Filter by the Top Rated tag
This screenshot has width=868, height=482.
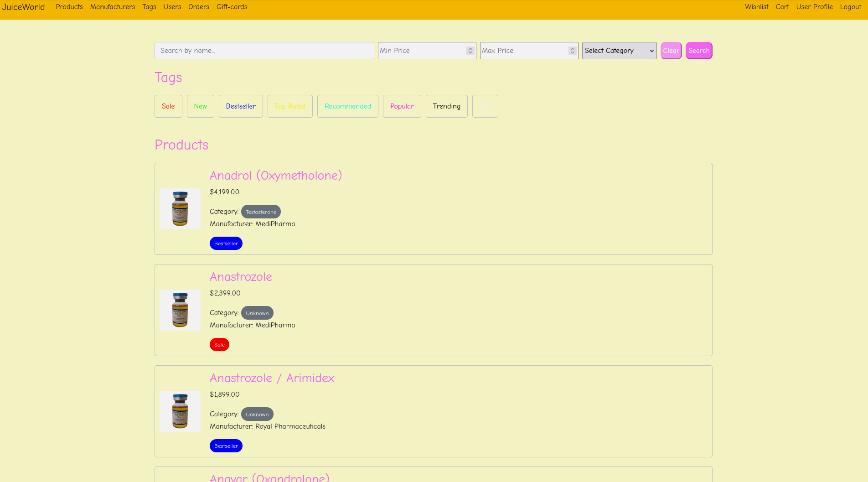[x=290, y=106]
